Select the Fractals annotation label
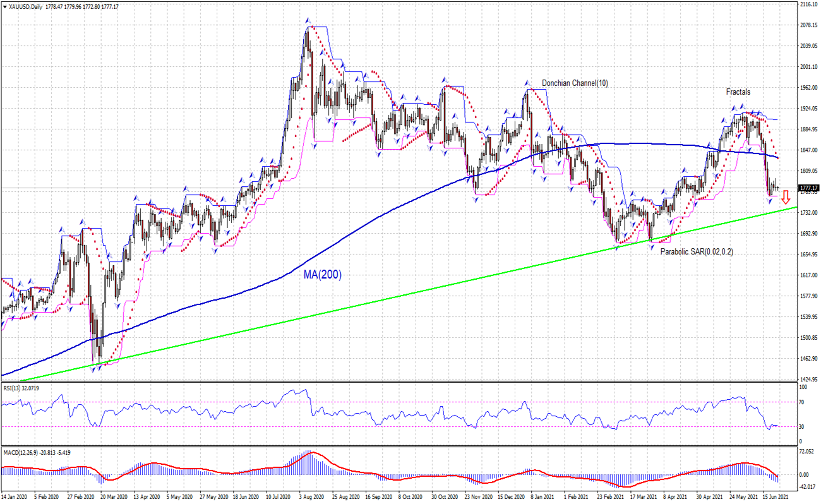 point(738,92)
